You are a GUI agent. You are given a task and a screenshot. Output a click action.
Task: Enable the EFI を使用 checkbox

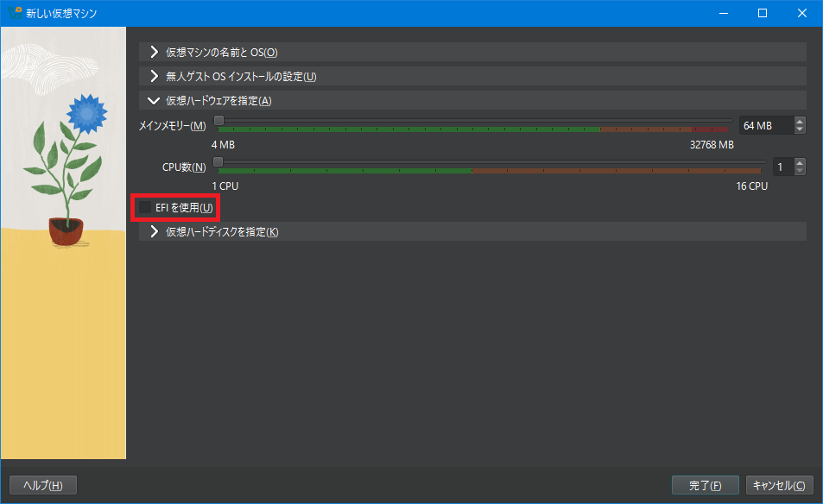pos(145,208)
